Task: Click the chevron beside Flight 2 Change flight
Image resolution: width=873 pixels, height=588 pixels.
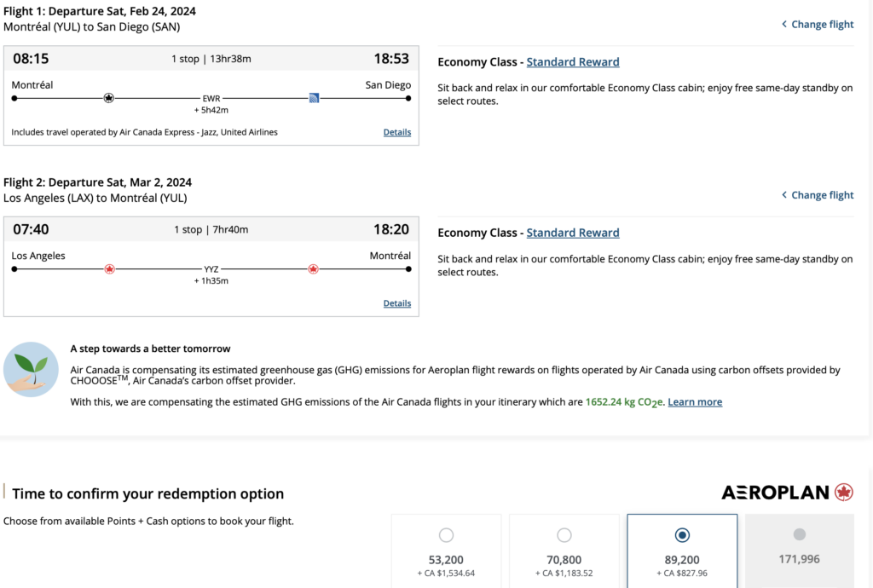Action: [784, 195]
